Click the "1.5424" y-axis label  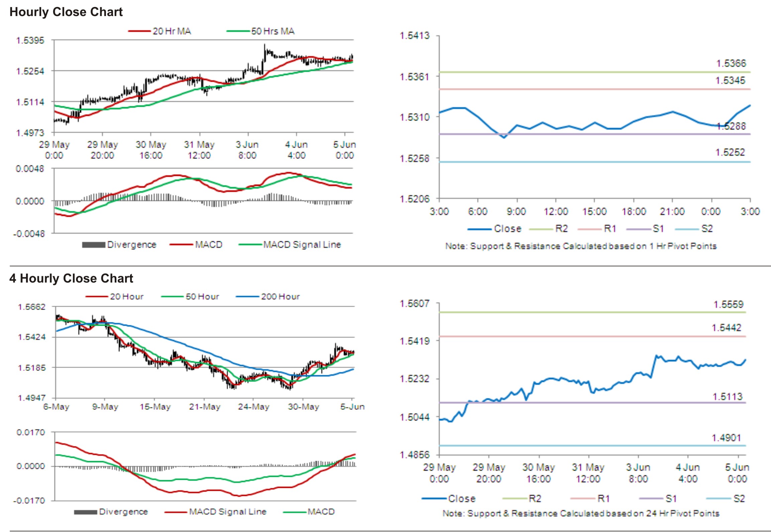point(31,337)
